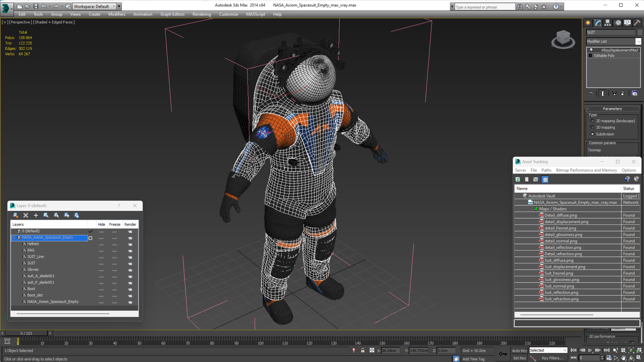This screenshot has width=644, height=362.
Task: Open the Create command panel tab
Action: coord(588,23)
